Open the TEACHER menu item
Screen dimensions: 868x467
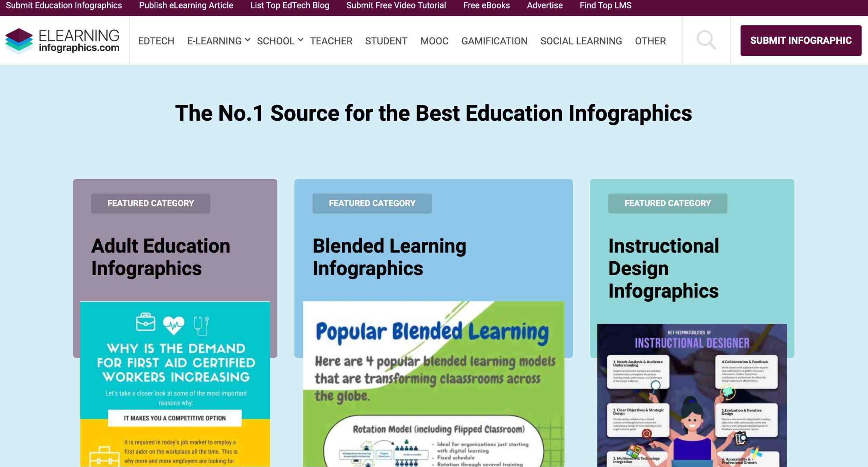tap(331, 41)
